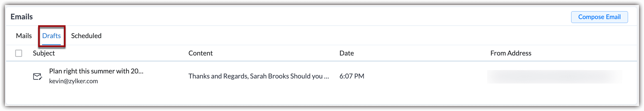Viewport: 644px width, 111px height.
Task: Click the ellipsis ending the draft subject
Action: click(x=141, y=72)
